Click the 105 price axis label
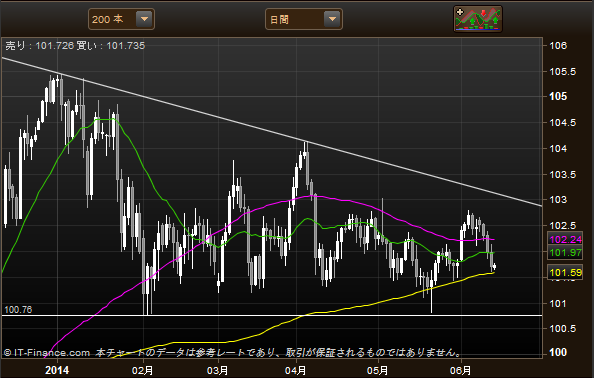 pos(558,96)
